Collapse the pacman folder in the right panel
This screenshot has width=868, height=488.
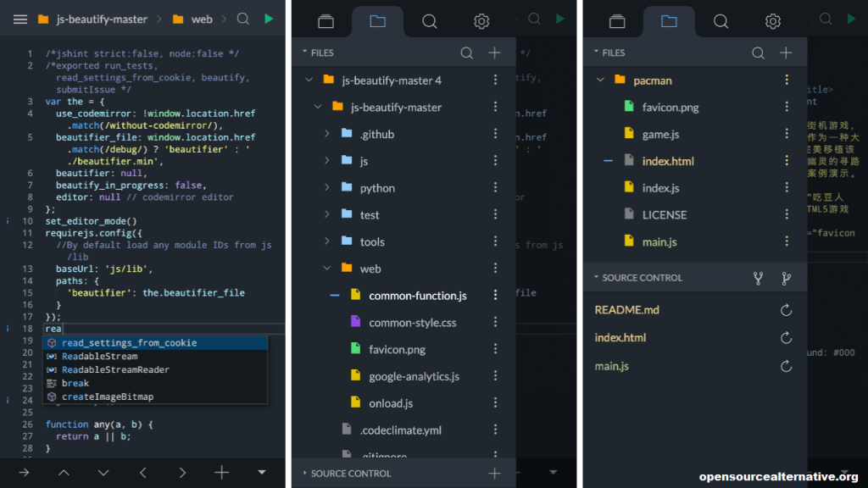point(599,80)
